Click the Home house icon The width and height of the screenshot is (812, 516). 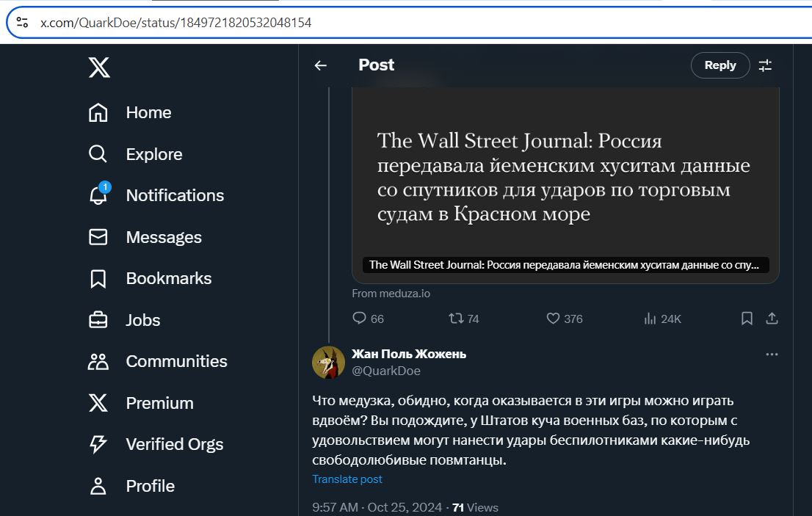point(98,112)
